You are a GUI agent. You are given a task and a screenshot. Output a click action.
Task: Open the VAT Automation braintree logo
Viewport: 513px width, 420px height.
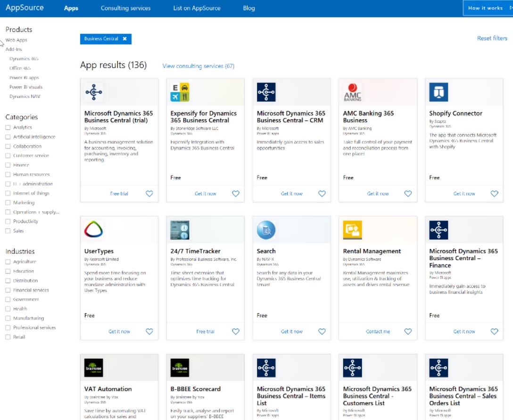pos(93,368)
